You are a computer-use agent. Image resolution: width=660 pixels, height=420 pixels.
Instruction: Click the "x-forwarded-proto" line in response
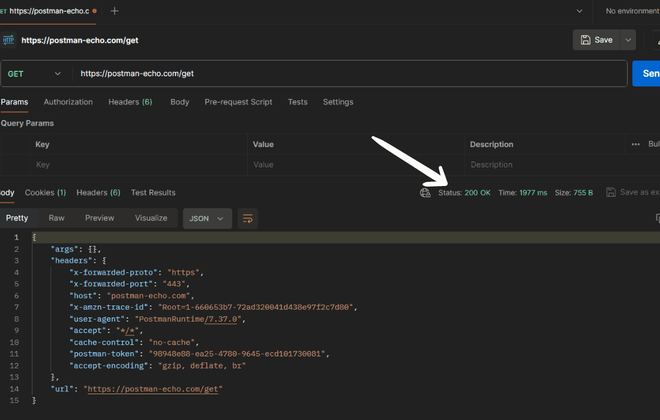click(136, 273)
